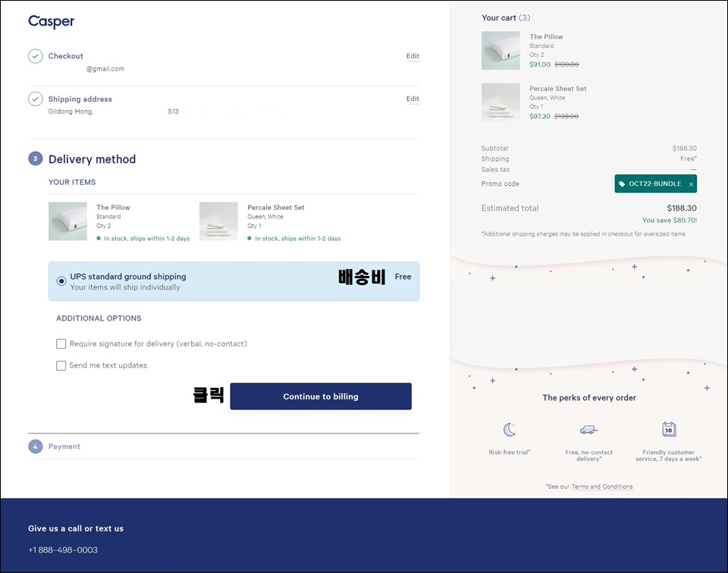728x573 pixels.
Task: Select UPS standard ground shipping radio button
Action: point(61,281)
